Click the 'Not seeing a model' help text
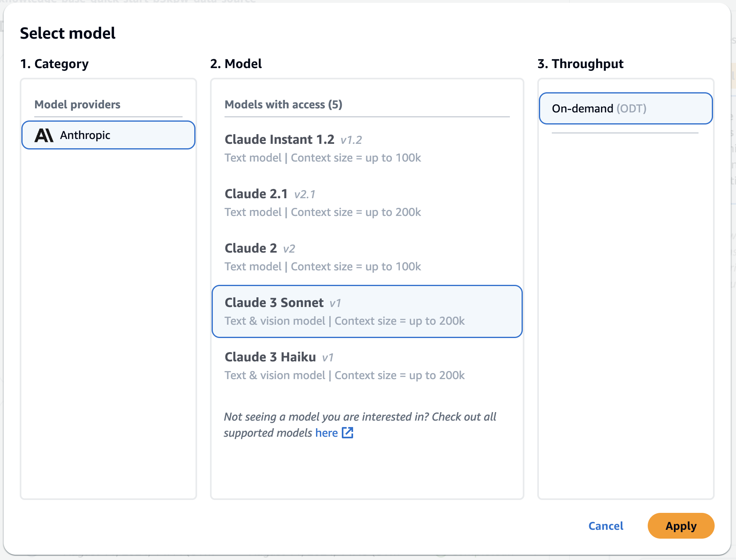 tap(360, 417)
